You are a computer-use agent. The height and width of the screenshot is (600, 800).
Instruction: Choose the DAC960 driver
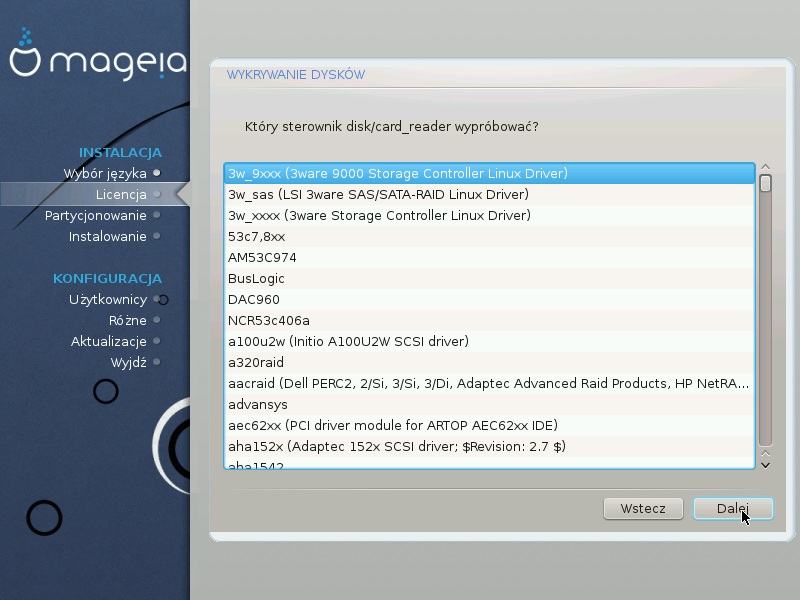[x=489, y=299]
